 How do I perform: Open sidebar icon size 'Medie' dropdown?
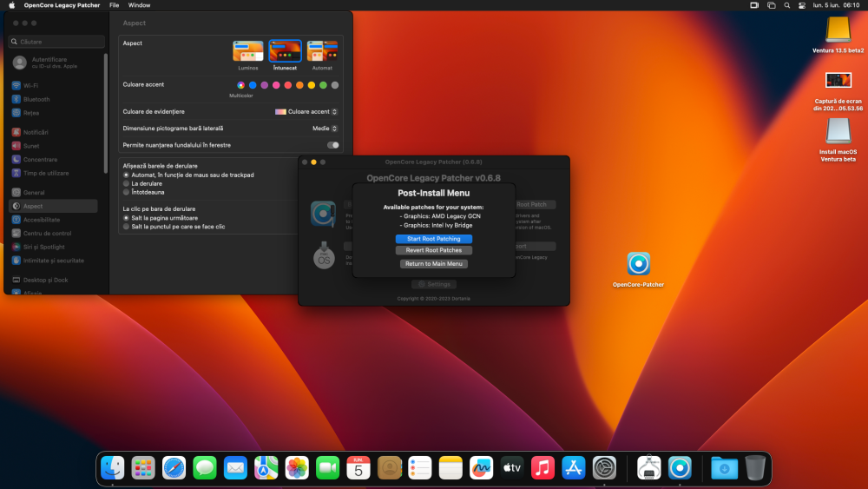pyautogui.click(x=325, y=129)
